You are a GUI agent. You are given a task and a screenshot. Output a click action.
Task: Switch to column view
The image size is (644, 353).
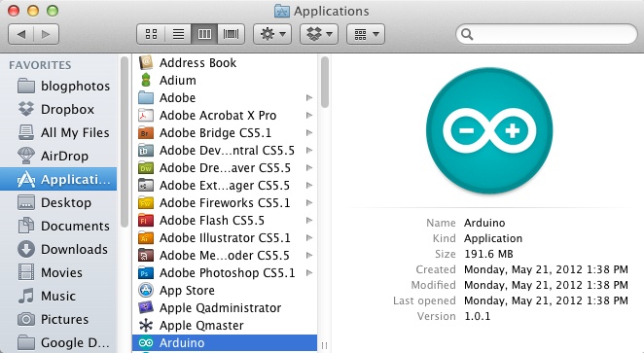coord(204,34)
